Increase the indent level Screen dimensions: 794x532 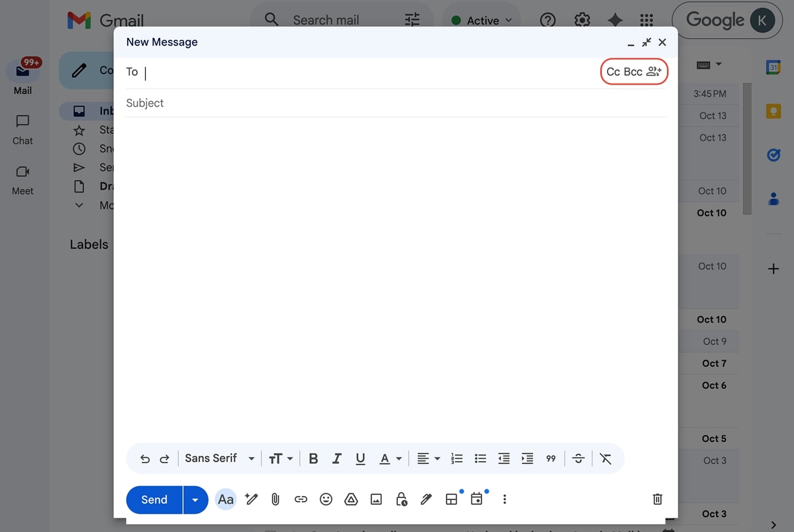[527, 458]
